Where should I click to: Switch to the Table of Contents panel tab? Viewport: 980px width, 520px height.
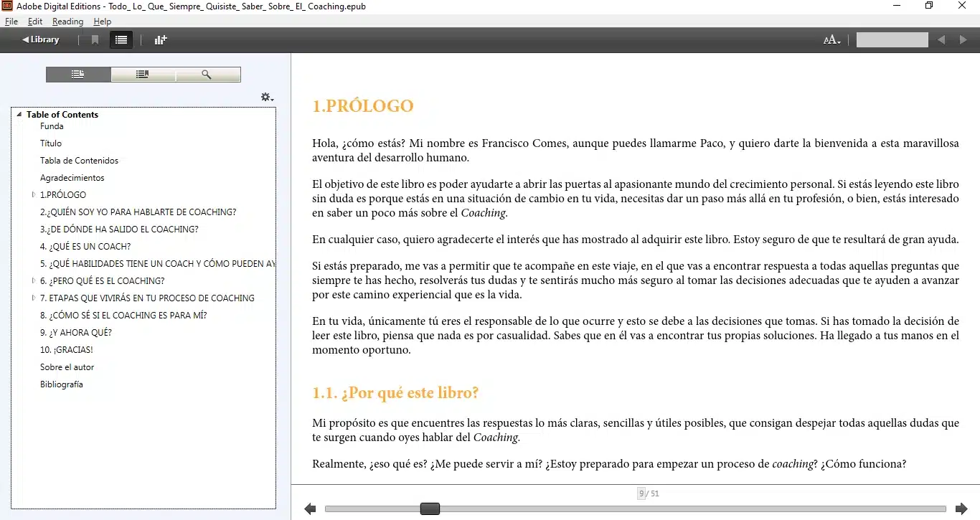pyautogui.click(x=78, y=75)
